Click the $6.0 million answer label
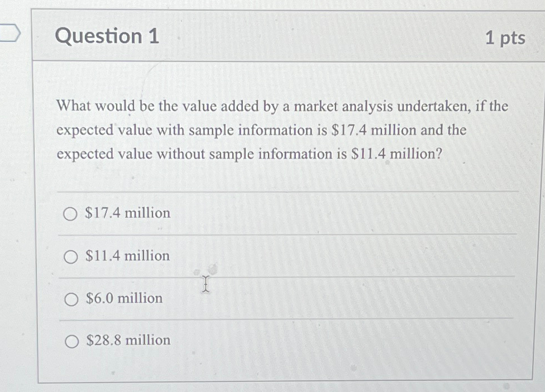The height and width of the screenshot is (392, 545). coord(122,299)
